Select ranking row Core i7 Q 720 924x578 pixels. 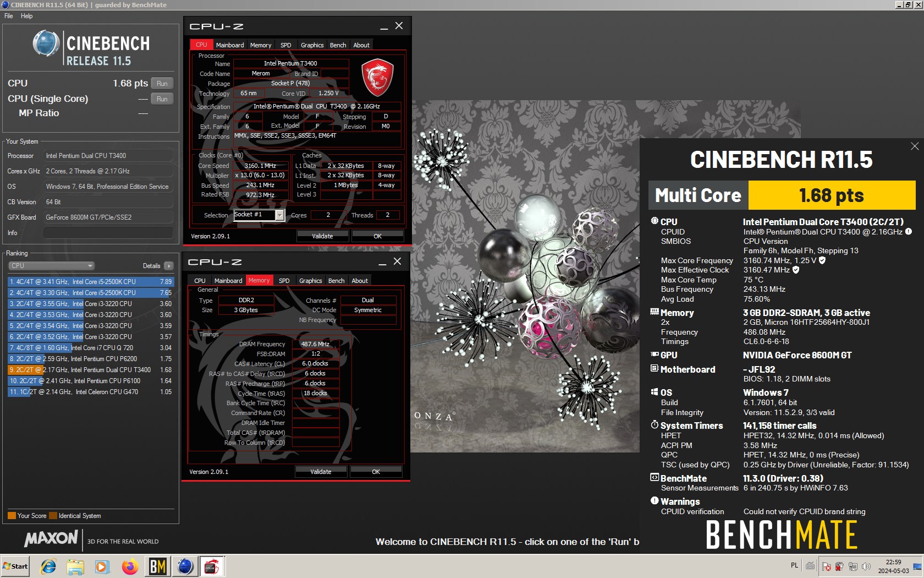(91, 348)
